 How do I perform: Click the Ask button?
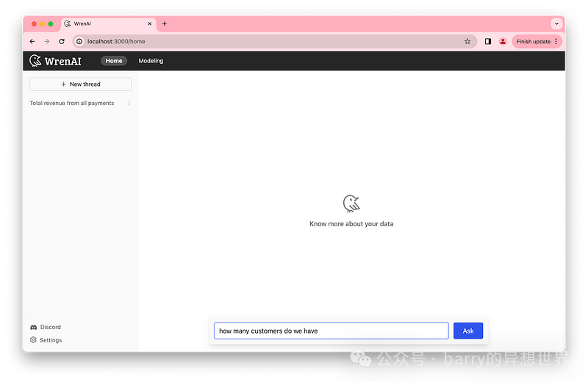coord(468,331)
